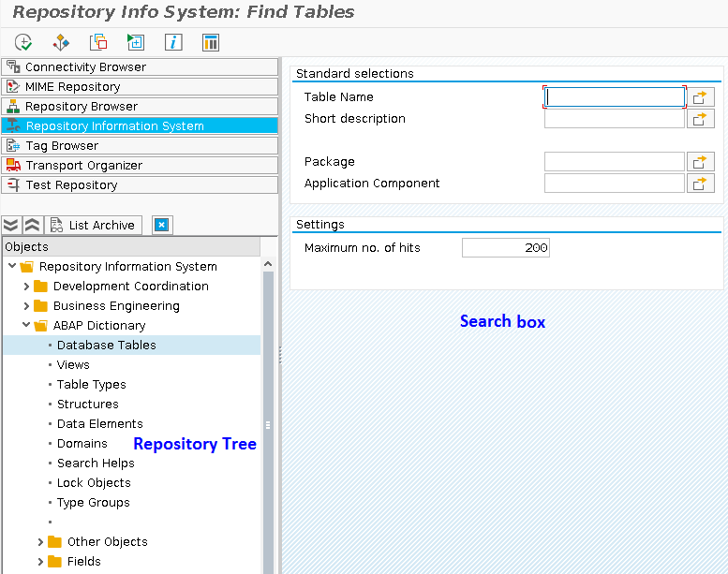
Task: Click the blue table layout toolbar icon
Action: pos(211,43)
